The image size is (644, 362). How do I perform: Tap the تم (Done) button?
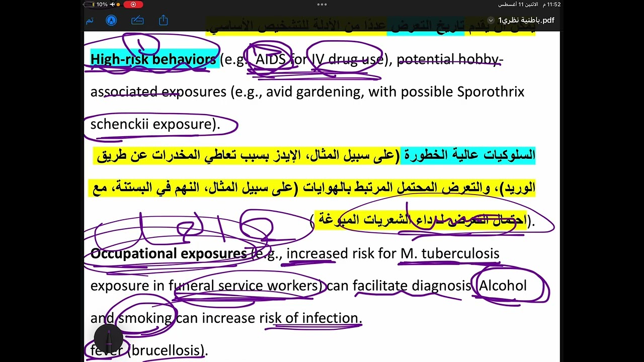[x=90, y=21]
